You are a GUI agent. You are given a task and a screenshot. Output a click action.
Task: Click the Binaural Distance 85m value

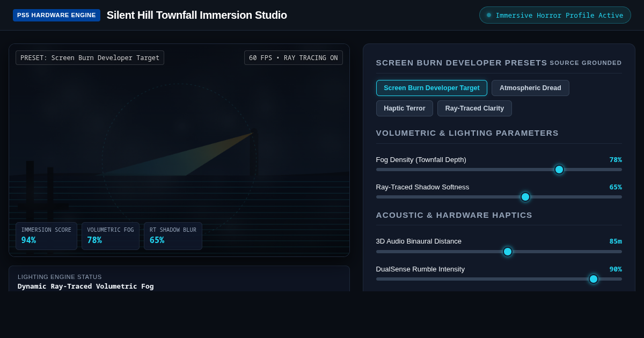tap(616, 241)
